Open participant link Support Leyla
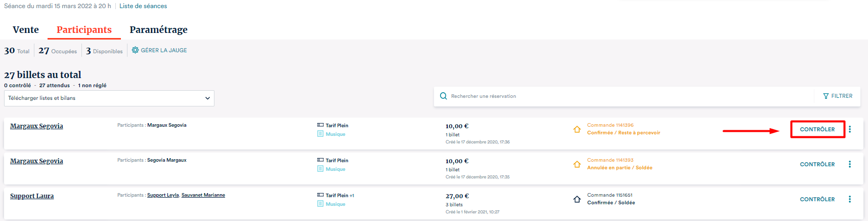Viewport: 868px width, 221px height. click(x=163, y=195)
